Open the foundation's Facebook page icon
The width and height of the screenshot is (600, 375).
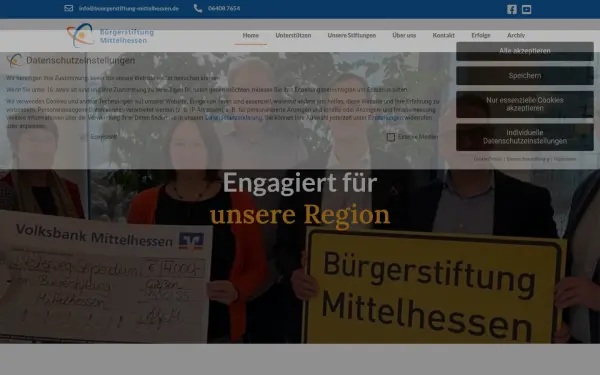pyautogui.click(x=512, y=9)
